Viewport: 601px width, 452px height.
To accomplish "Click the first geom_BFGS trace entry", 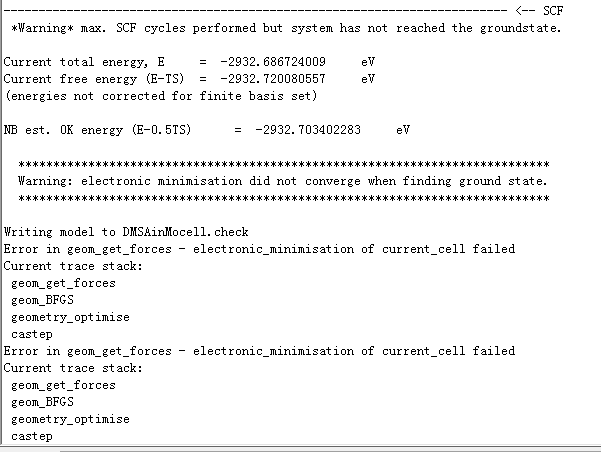I will click(x=43, y=300).
